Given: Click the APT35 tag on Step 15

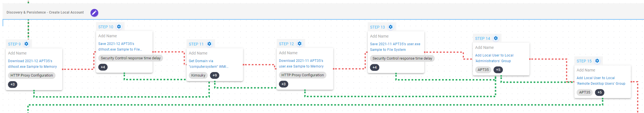Looking at the screenshot, I should pyautogui.click(x=585, y=92).
